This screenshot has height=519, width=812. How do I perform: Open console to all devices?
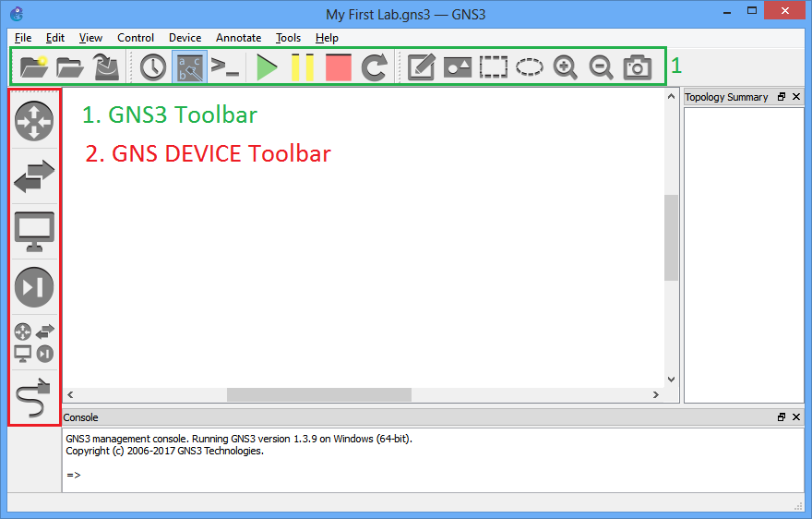[x=225, y=66]
